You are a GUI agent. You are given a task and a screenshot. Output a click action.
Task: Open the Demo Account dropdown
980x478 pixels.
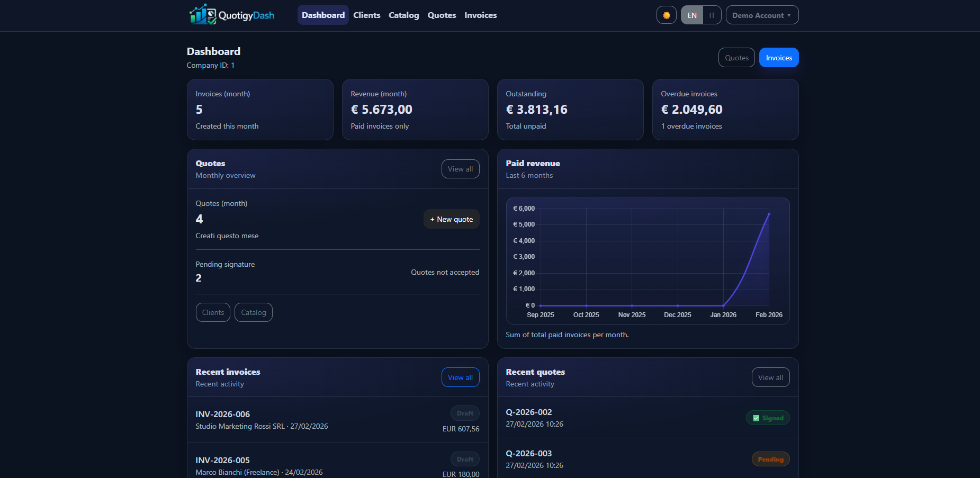pos(762,15)
